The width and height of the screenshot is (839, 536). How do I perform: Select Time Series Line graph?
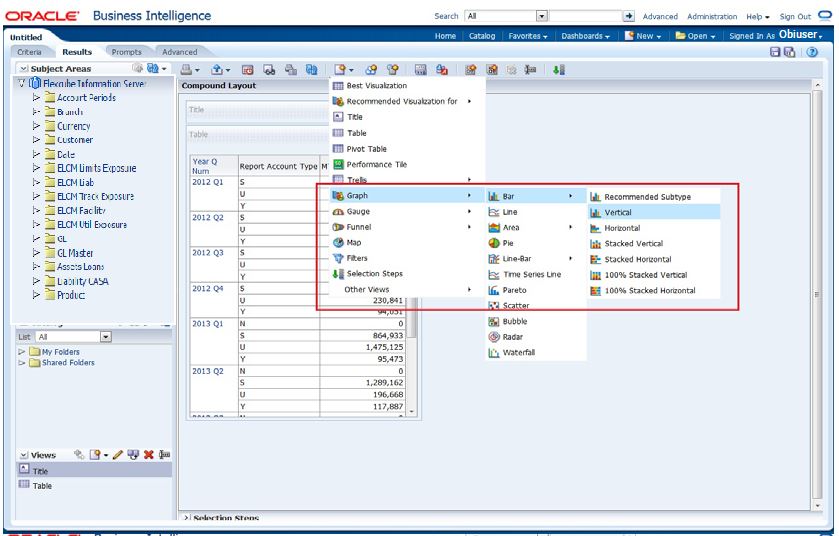pyautogui.click(x=536, y=274)
